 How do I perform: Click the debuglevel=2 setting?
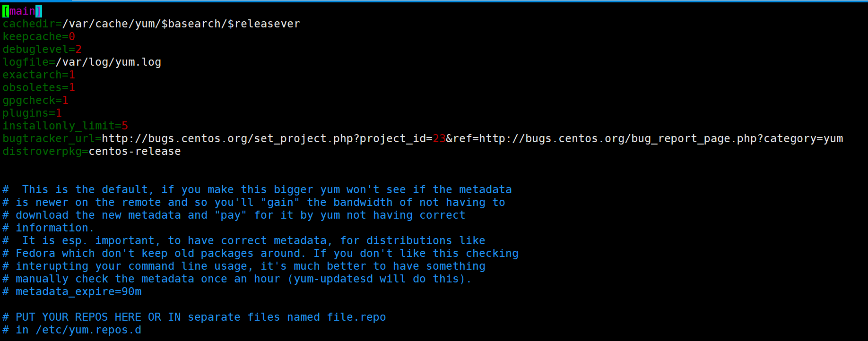[x=42, y=49]
